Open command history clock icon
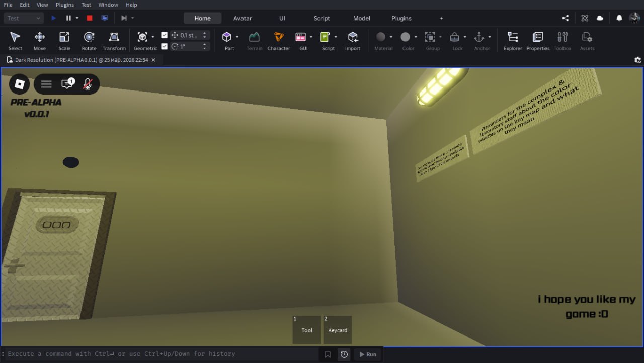This screenshot has height=363, width=644. [x=344, y=354]
